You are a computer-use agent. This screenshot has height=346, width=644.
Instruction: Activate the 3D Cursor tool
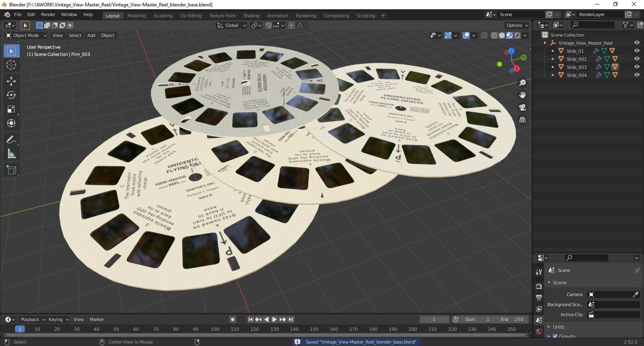point(11,65)
